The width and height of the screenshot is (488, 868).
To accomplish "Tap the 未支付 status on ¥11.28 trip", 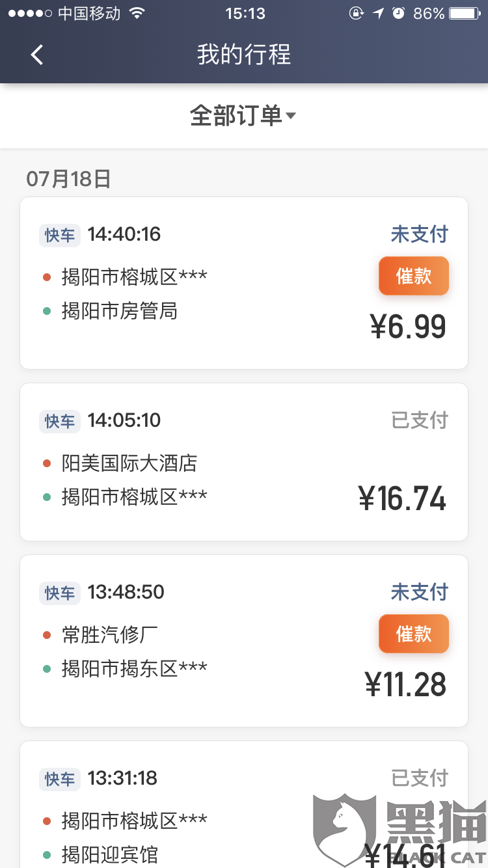I will (x=419, y=592).
